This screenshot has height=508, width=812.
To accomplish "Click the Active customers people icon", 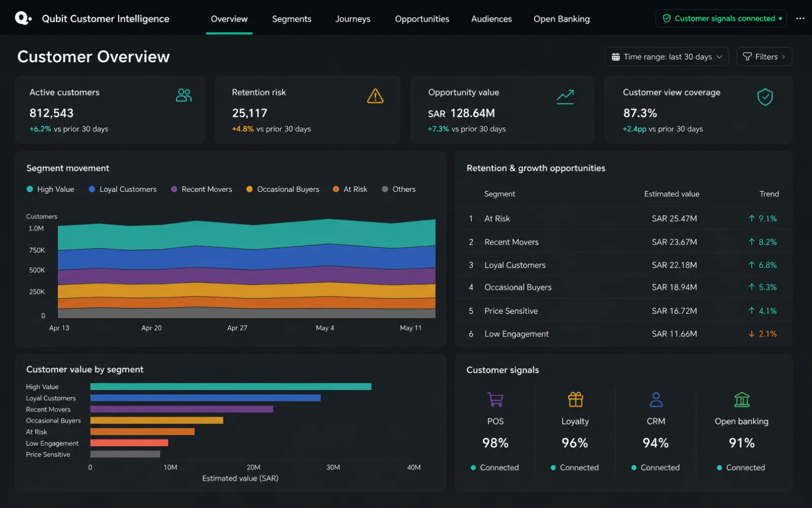I will (x=184, y=95).
